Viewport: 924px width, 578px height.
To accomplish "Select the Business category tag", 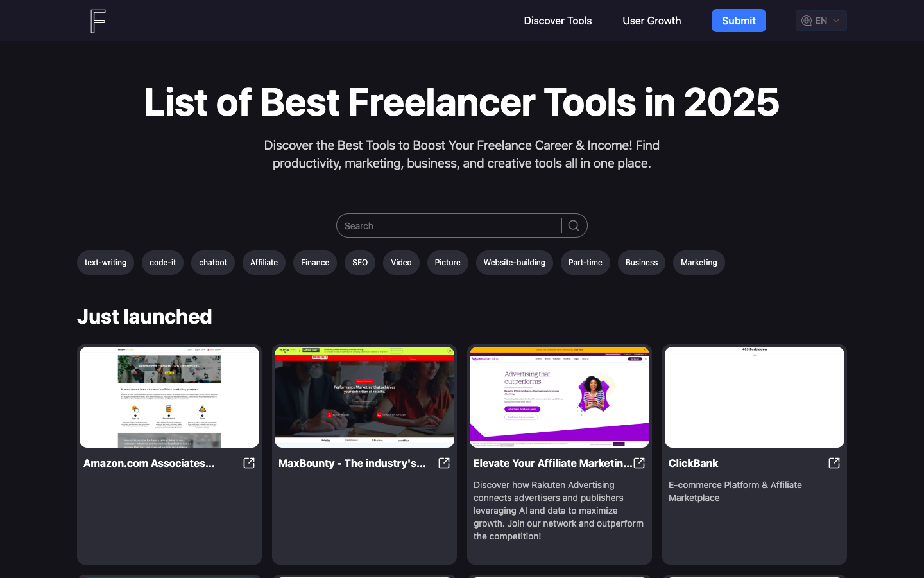I will tap(642, 263).
